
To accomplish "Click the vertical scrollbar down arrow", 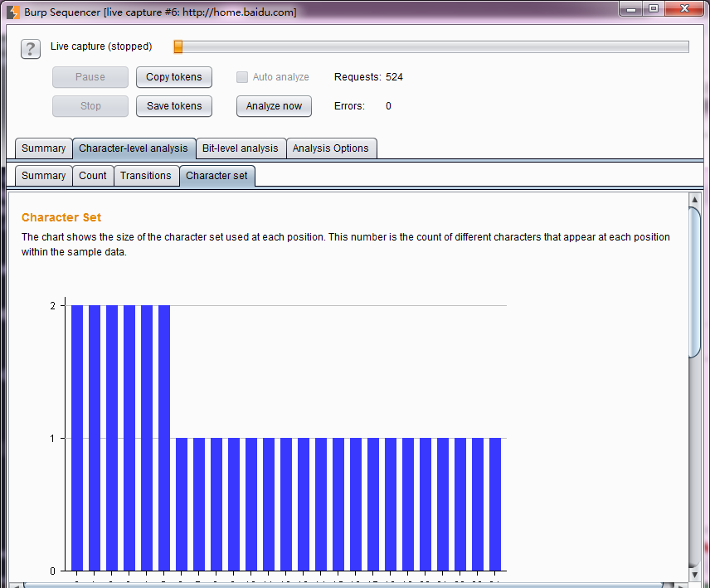I will tap(695, 574).
